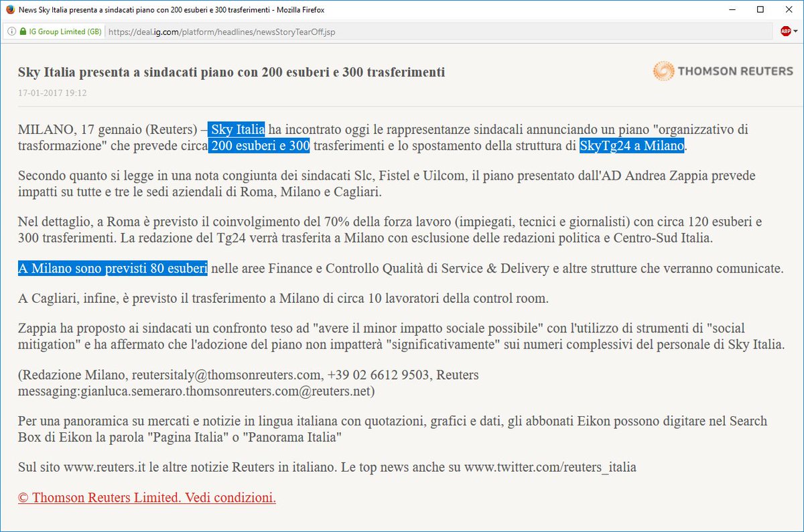Click highlighted 'Sky Italia' text
The width and height of the screenshot is (804, 532).
tap(237, 129)
